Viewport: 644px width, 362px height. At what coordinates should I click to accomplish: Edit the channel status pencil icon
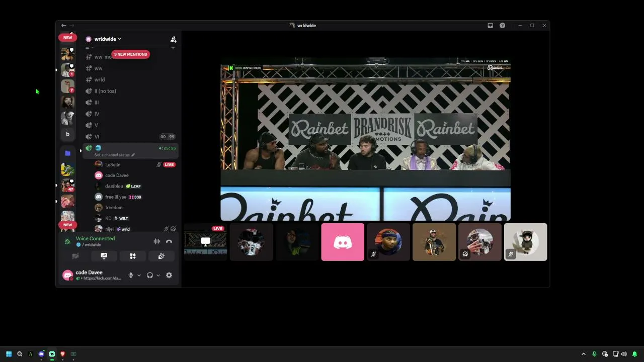tap(133, 155)
